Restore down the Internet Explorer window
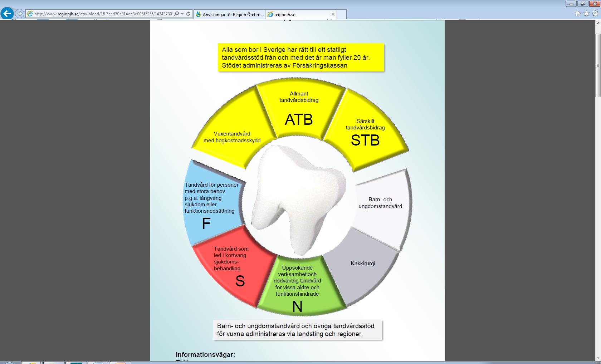Screen dimensions: 601x364 click(x=583, y=4)
